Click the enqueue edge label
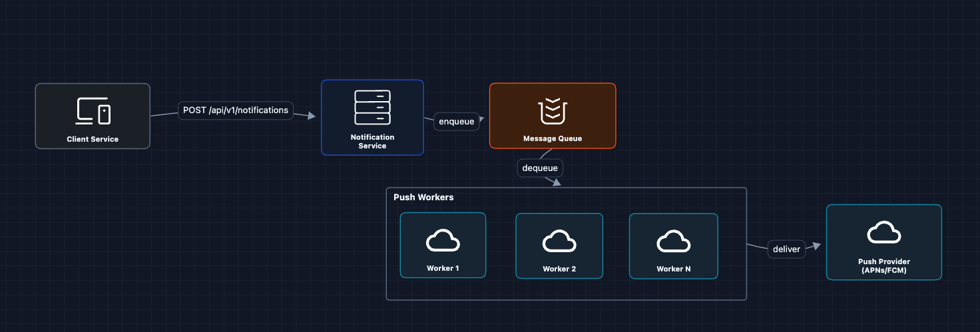The width and height of the screenshot is (980, 332). click(456, 122)
